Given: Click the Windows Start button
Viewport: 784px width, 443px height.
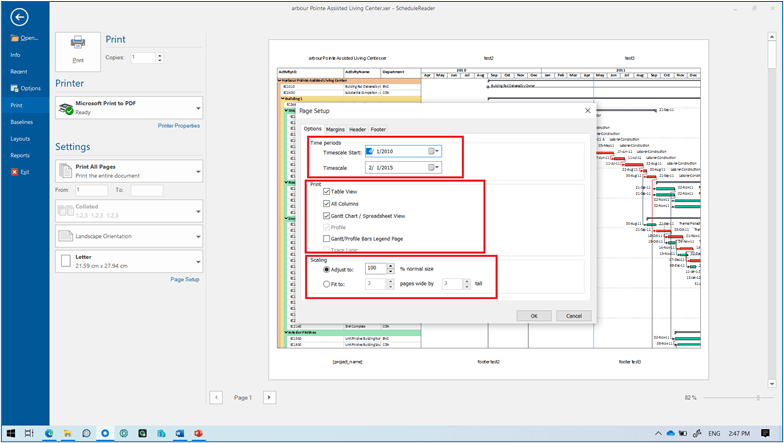Looking at the screenshot, I should pos(11,433).
